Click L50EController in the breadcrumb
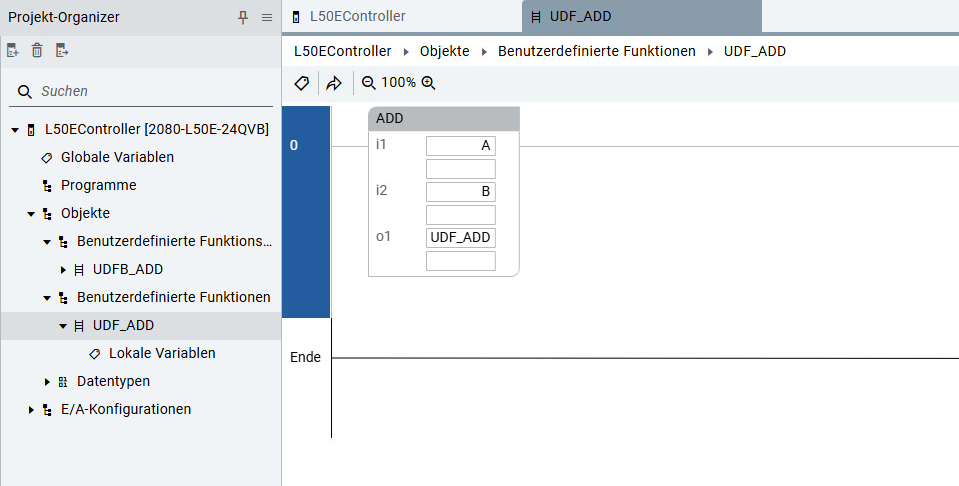 (342, 51)
